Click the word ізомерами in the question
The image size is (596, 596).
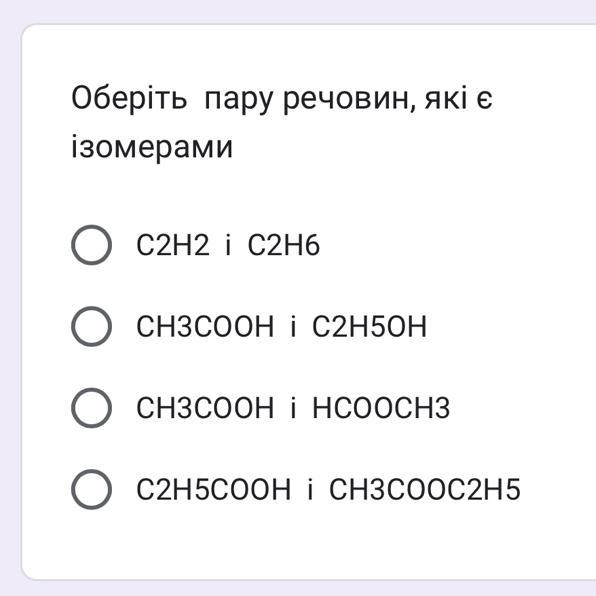click(152, 147)
